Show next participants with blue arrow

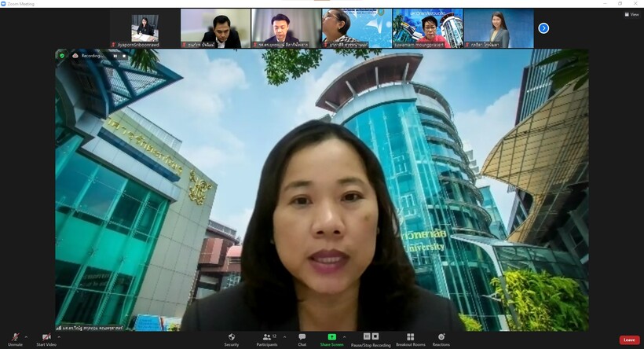click(x=543, y=28)
